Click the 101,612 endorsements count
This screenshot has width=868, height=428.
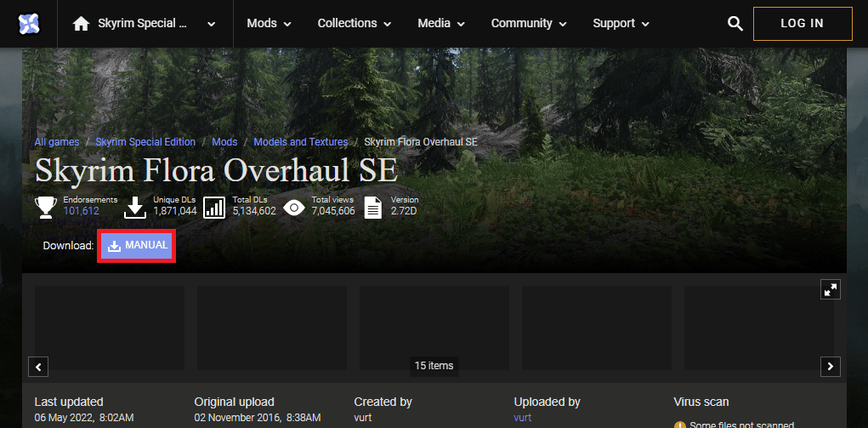[x=82, y=211]
